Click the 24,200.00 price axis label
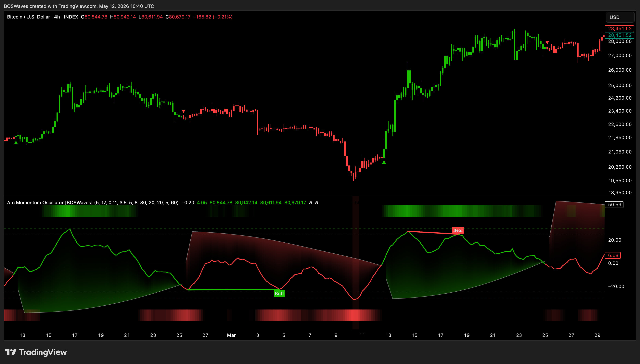 pos(620,98)
